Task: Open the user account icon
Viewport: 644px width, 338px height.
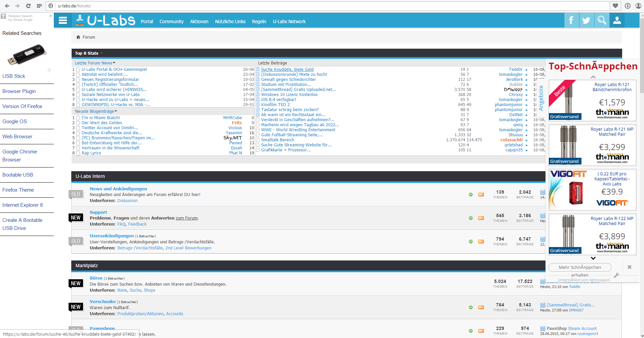Action: (617, 20)
